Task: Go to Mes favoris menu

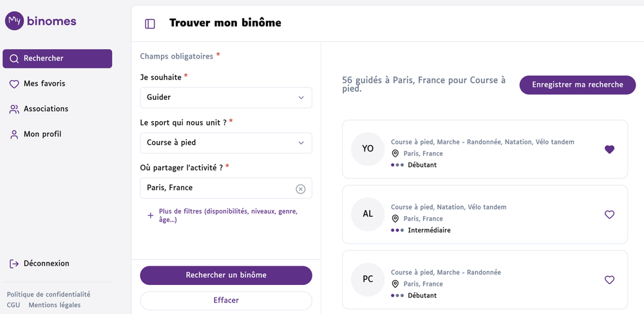Action: pyautogui.click(x=44, y=84)
